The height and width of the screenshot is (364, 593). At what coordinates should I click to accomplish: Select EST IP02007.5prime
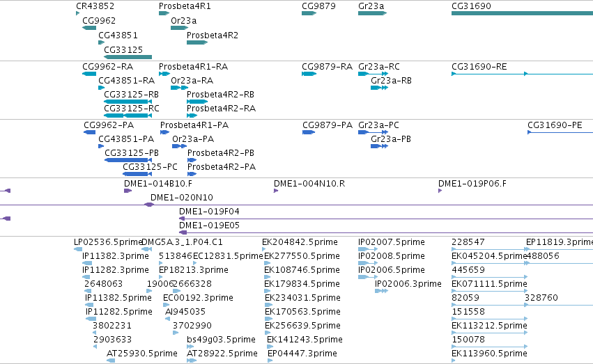(x=392, y=242)
